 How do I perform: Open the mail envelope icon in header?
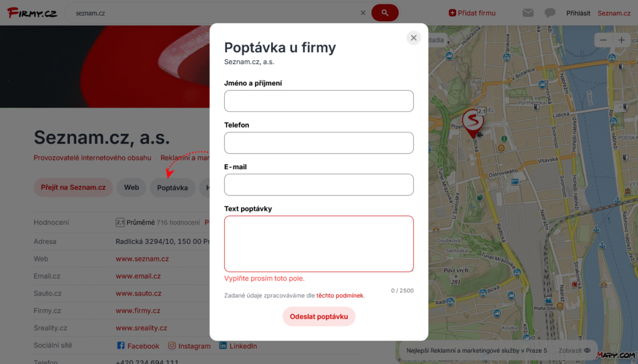528,13
